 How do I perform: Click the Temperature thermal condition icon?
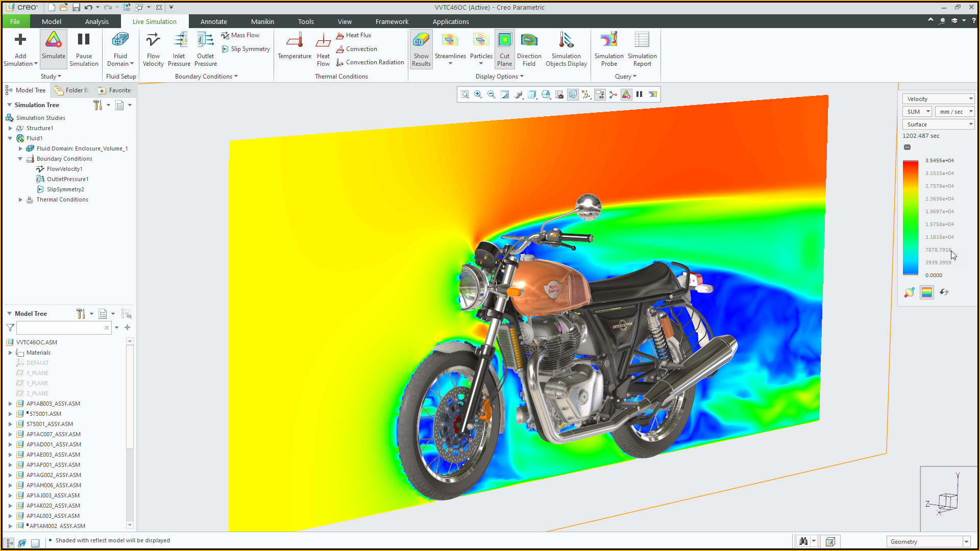(295, 48)
